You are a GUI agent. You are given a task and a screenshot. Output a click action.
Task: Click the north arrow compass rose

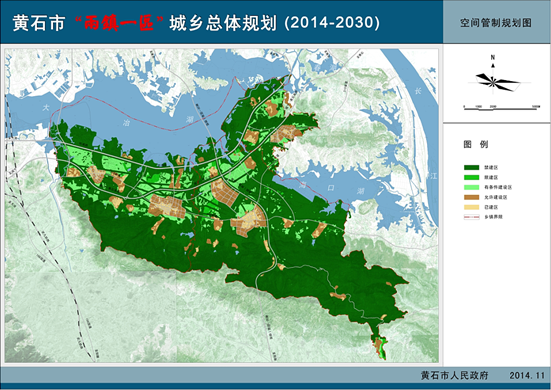(493, 79)
